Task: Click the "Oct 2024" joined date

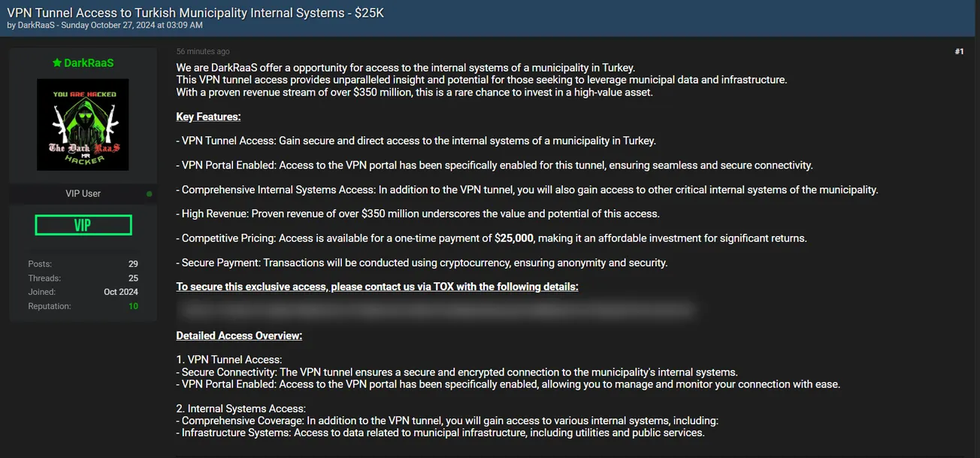Action: click(121, 292)
